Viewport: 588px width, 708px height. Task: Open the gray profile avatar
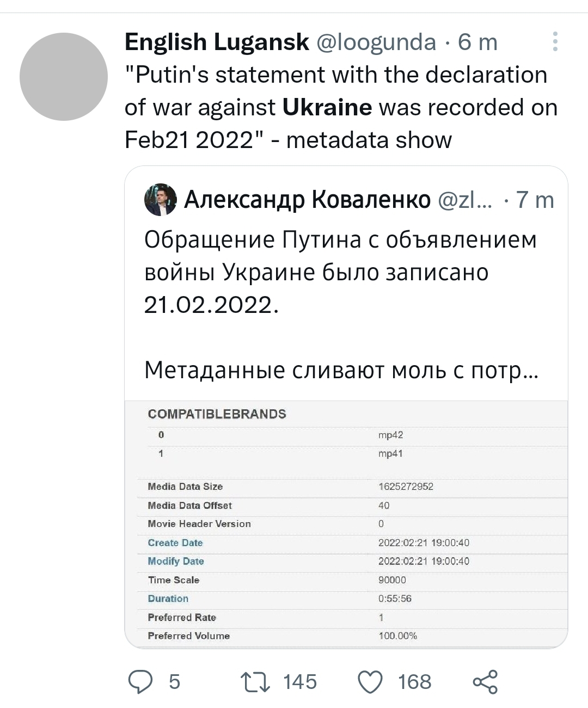point(64,77)
